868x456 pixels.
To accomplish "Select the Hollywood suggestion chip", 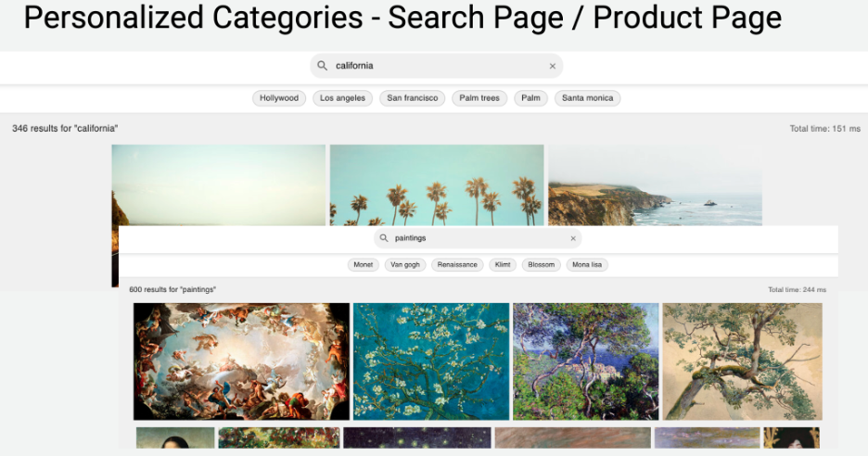I will [x=279, y=98].
